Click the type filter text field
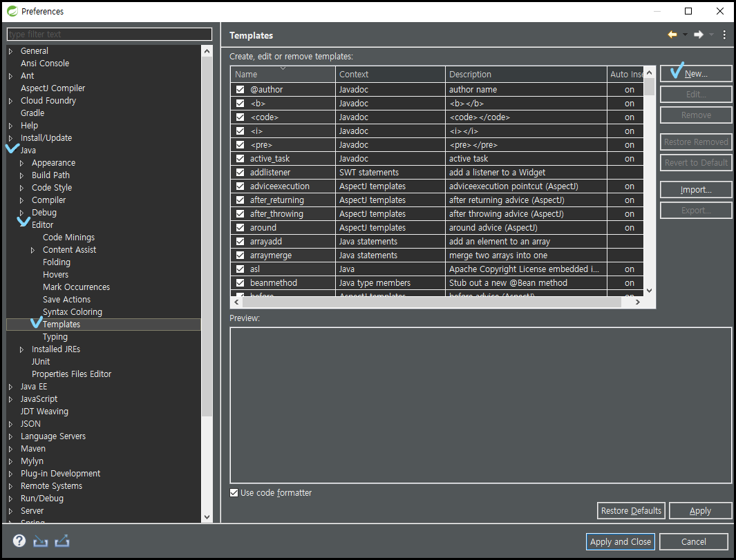Image resolution: width=736 pixels, height=560 pixels. click(109, 35)
